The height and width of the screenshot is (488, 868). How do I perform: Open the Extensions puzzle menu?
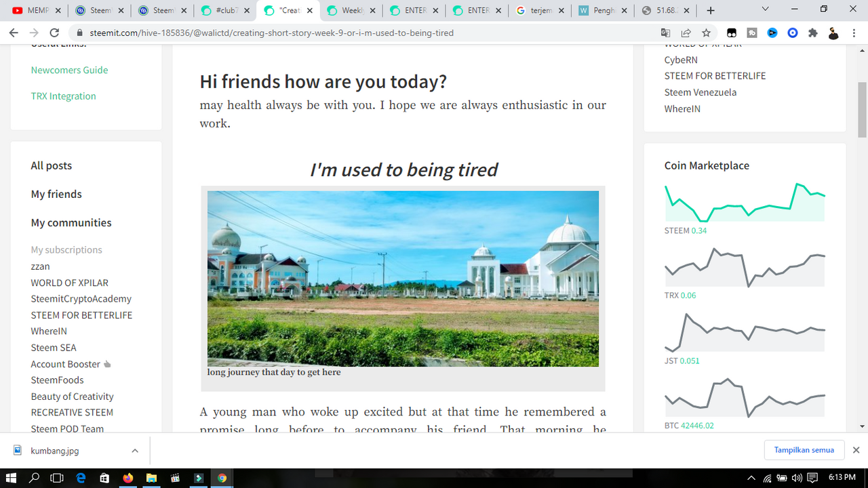(813, 33)
